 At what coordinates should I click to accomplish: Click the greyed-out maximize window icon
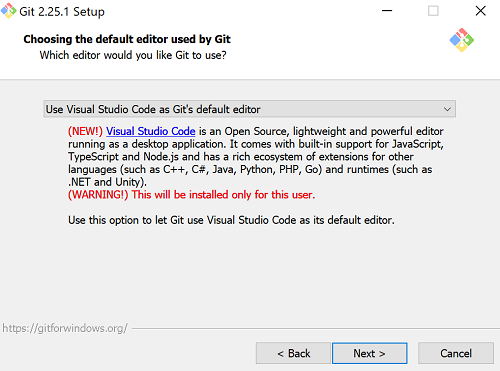[x=433, y=11]
